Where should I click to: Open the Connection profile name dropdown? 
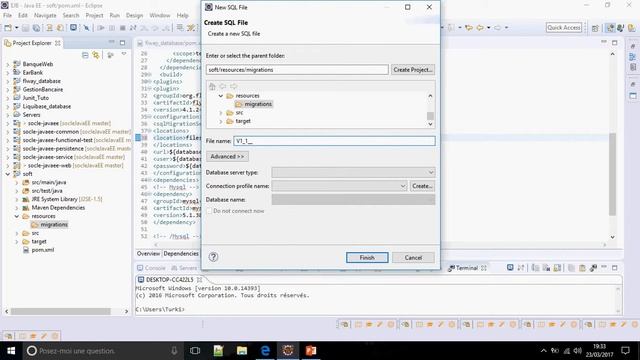(339, 186)
